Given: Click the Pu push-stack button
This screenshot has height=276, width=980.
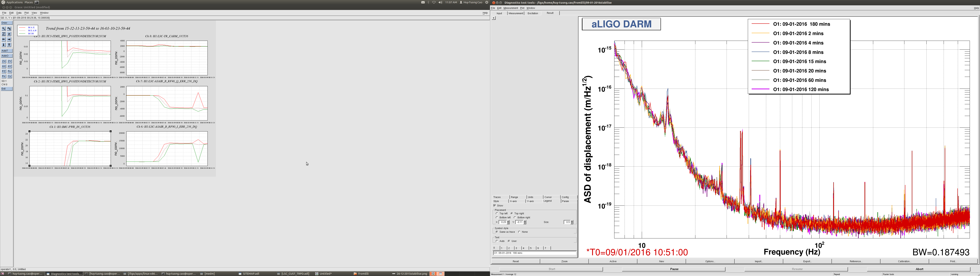Looking at the screenshot, I should point(10,71).
